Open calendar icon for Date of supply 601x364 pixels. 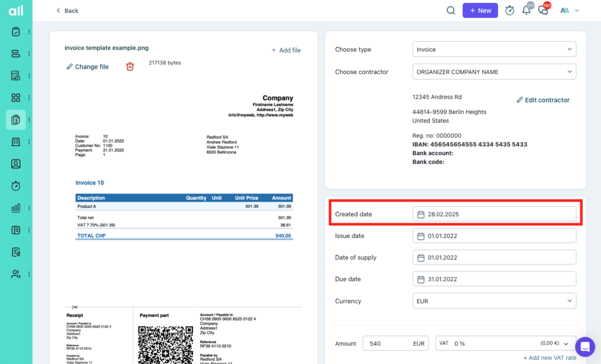[420, 257]
